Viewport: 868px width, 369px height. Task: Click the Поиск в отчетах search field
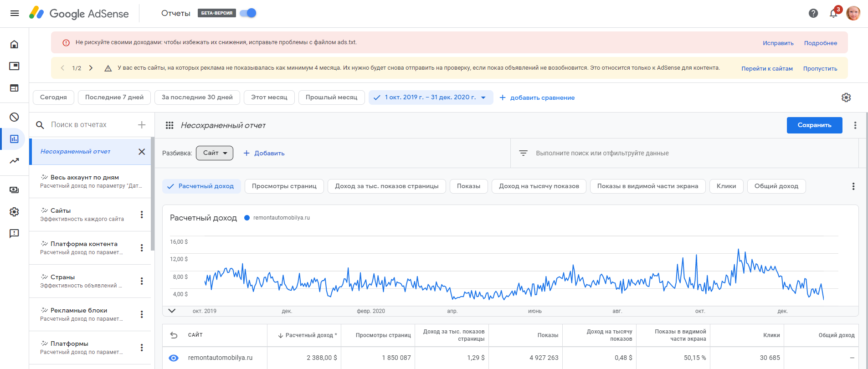pyautogui.click(x=91, y=125)
